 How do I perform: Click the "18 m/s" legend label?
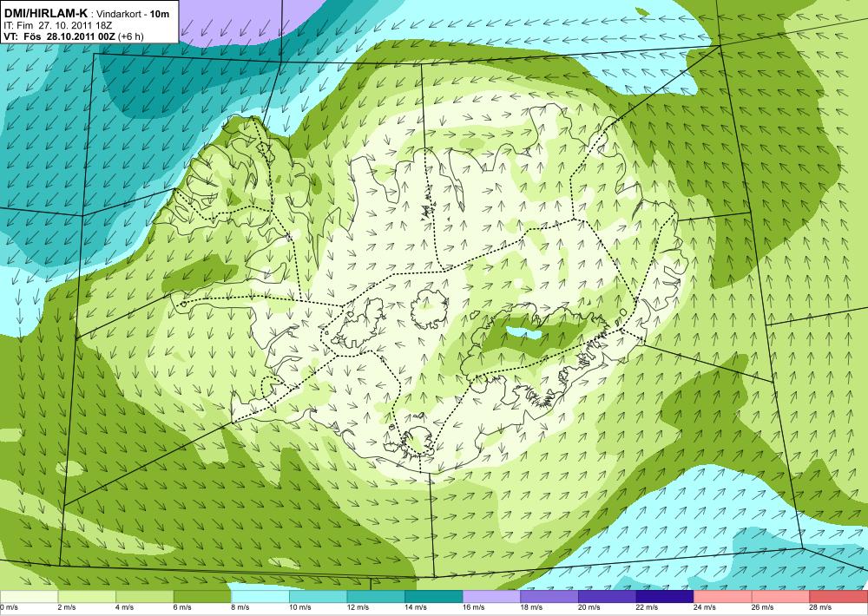(x=531, y=607)
